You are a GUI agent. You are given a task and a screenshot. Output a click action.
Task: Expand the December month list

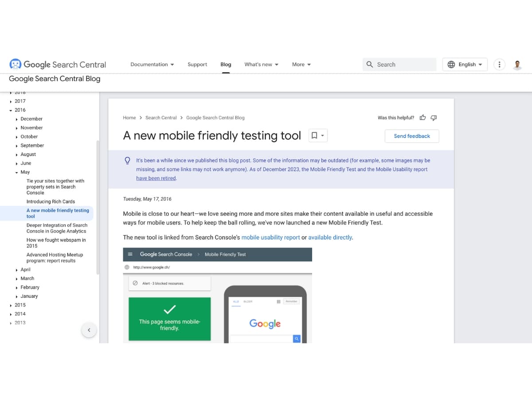click(x=17, y=119)
